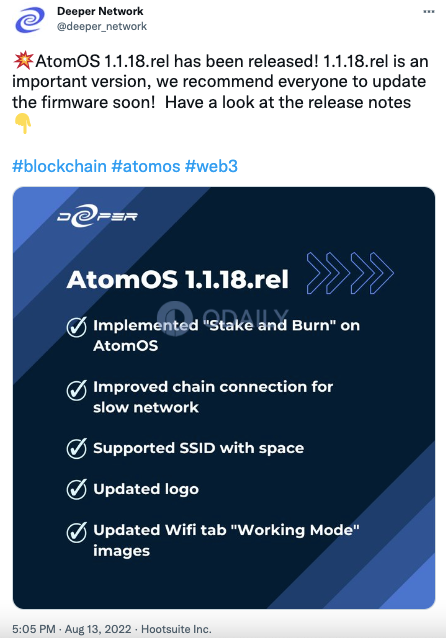Open the #blockchain hashtag
Image resolution: width=446 pixels, height=638 pixels.
[59, 166]
